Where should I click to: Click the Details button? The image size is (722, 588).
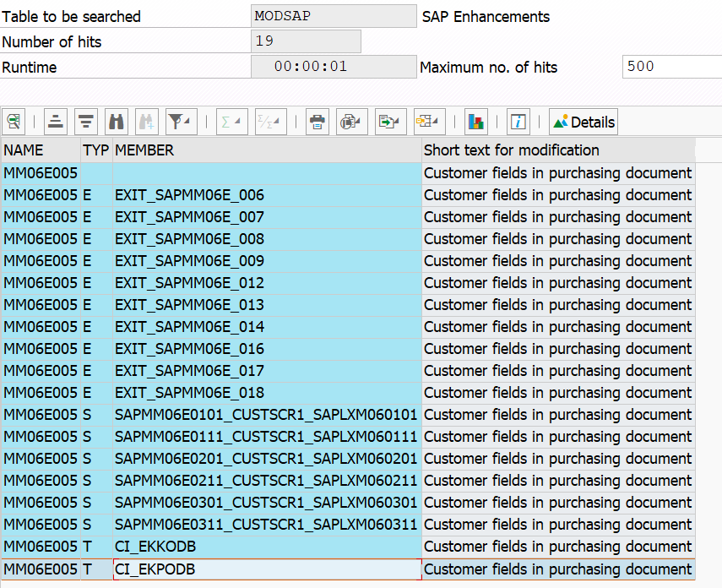coord(584,122)
